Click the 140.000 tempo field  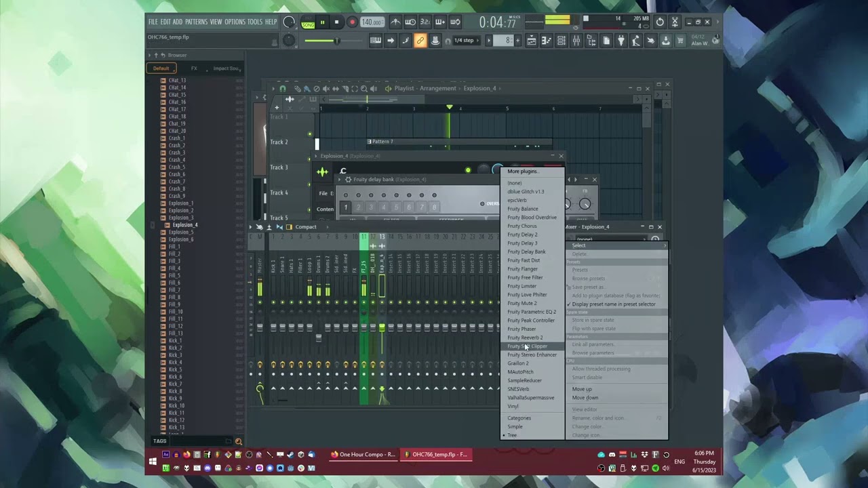tap(372, 22)
